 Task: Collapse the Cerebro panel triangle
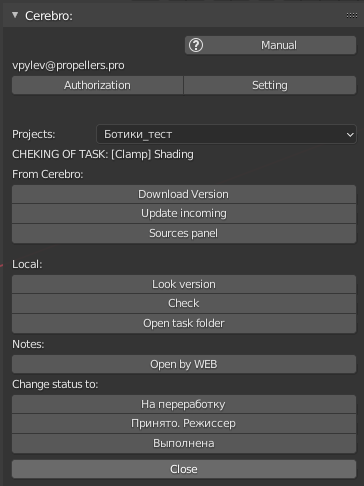(x=15, y=15)
